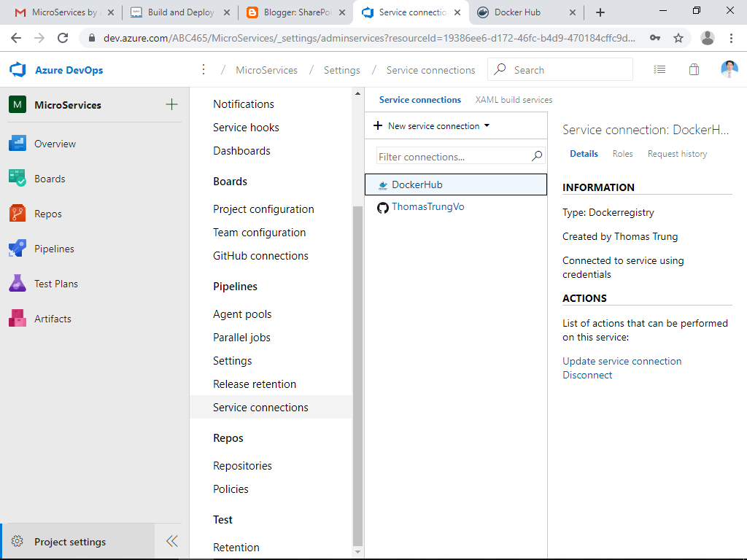This screenshot has height=560, width=747.
Task: Click Service connections breadcrumb link
Action: (x=430, y=70)
